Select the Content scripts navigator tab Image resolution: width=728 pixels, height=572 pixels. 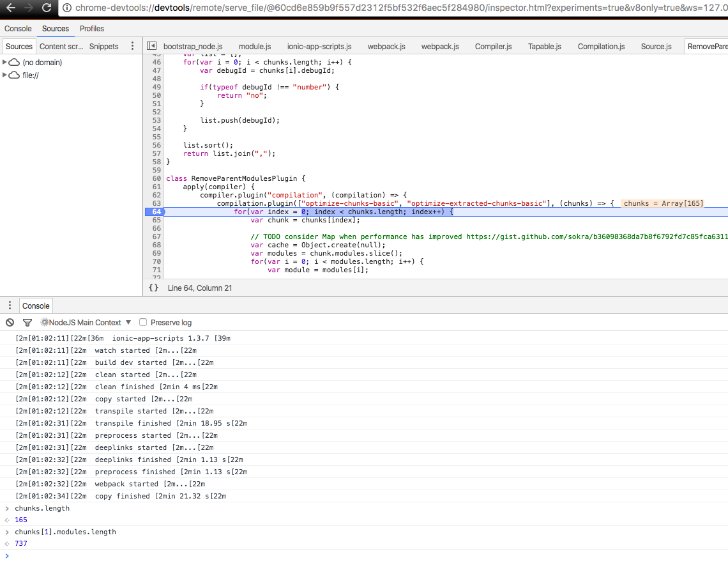(61, 46)
